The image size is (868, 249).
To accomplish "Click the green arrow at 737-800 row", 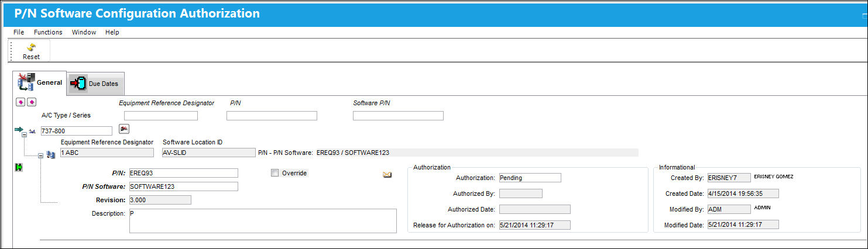I will (19, 129).
